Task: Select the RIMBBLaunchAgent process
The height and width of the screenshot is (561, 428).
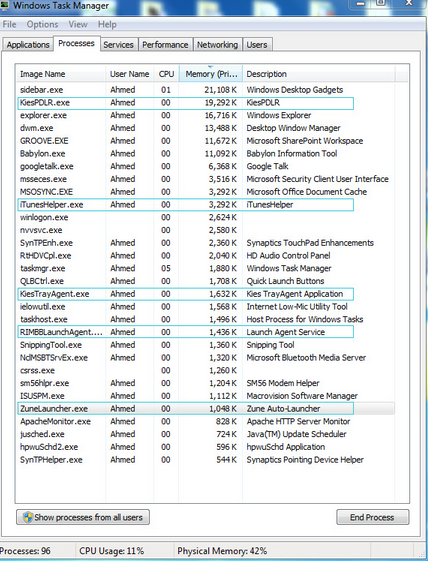Action: click(205, 332)
